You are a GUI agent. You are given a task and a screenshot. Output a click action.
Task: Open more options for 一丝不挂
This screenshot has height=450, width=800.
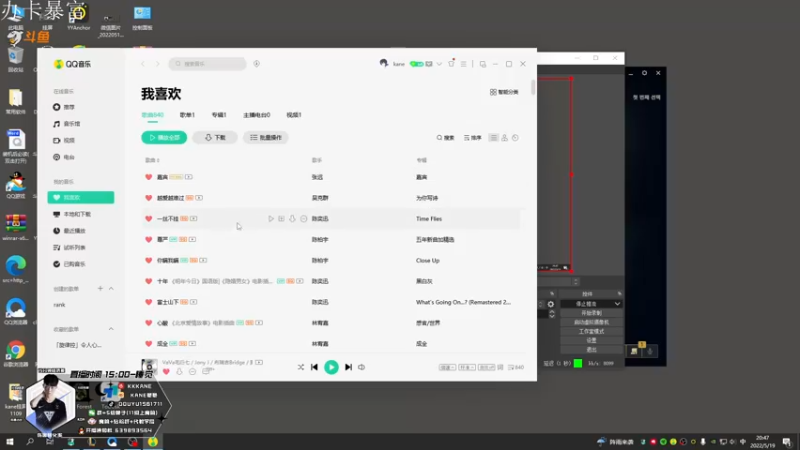(x=304, y=219)
